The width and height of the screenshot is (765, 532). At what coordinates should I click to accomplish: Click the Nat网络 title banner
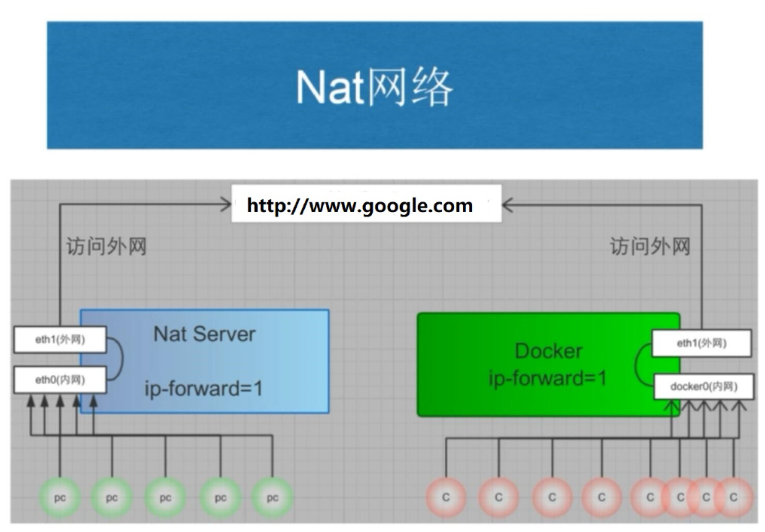coord(375,85)
